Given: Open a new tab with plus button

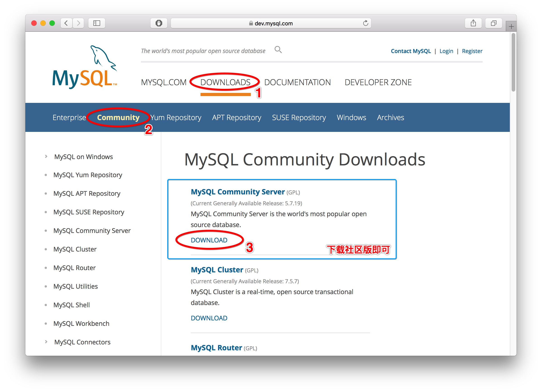Looking at the screenshot, I should [x=511, y=27].
